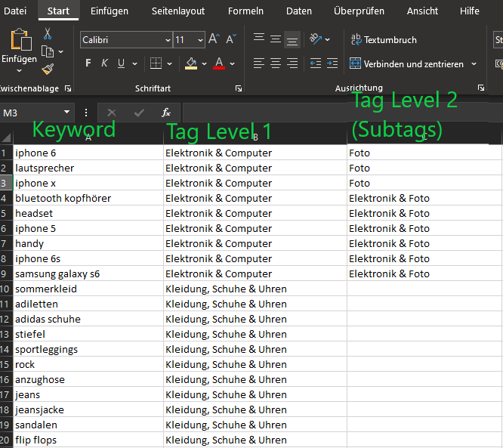This screenshot has width=503, height=448.
Task: Open the Datei tab
Action: [15, 11]
